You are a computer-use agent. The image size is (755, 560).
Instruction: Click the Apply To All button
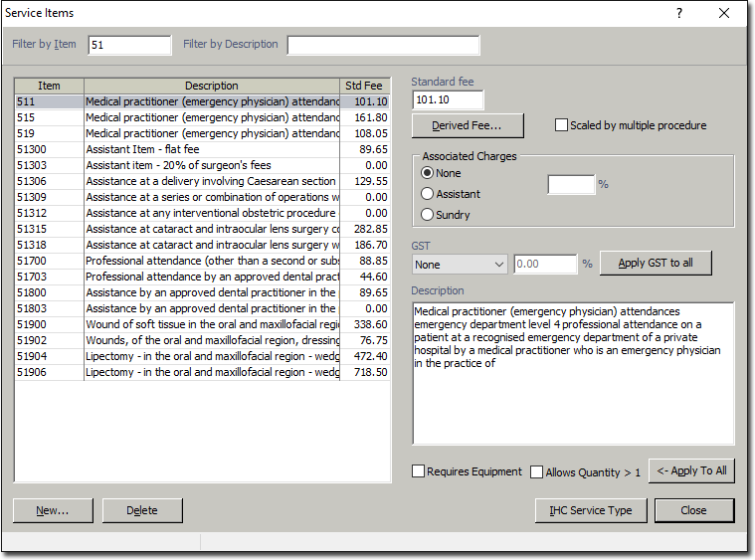[691, 471]
